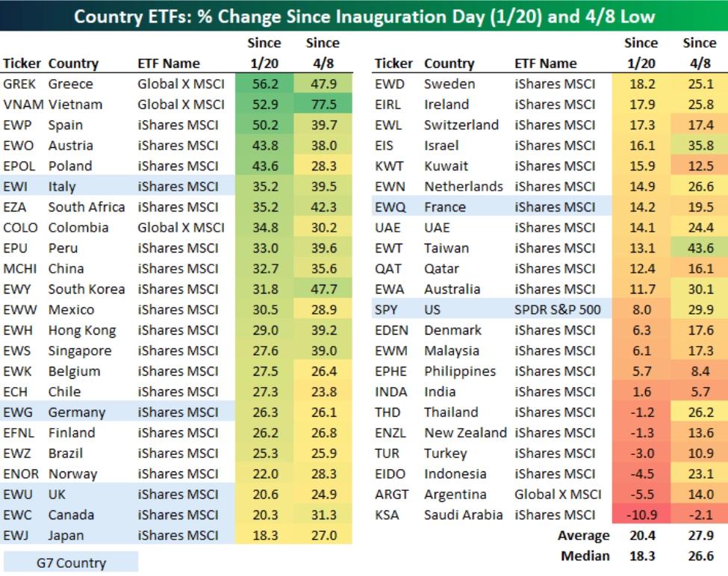Viewport: 728px width, 576px height.
Task: Select Greece's 56.2 Since 1/20 cell
Action: click(264, 84)
